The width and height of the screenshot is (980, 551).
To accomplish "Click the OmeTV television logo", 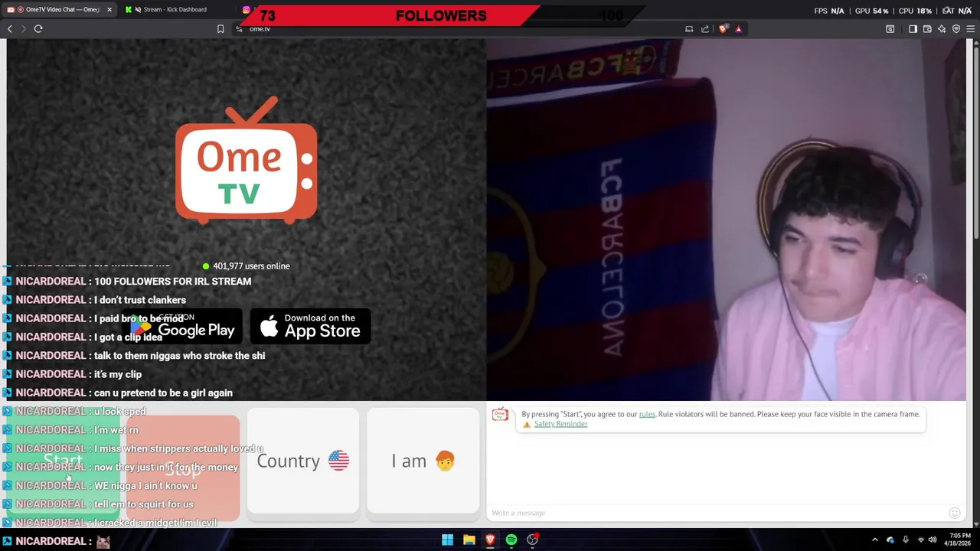I will coord(246,160).
